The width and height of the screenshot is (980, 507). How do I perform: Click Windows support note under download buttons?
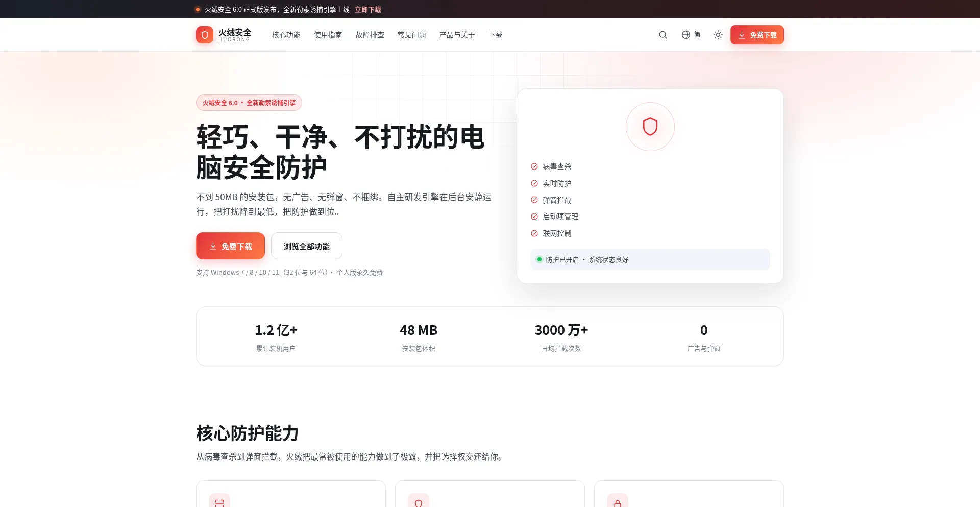[289, 273]
